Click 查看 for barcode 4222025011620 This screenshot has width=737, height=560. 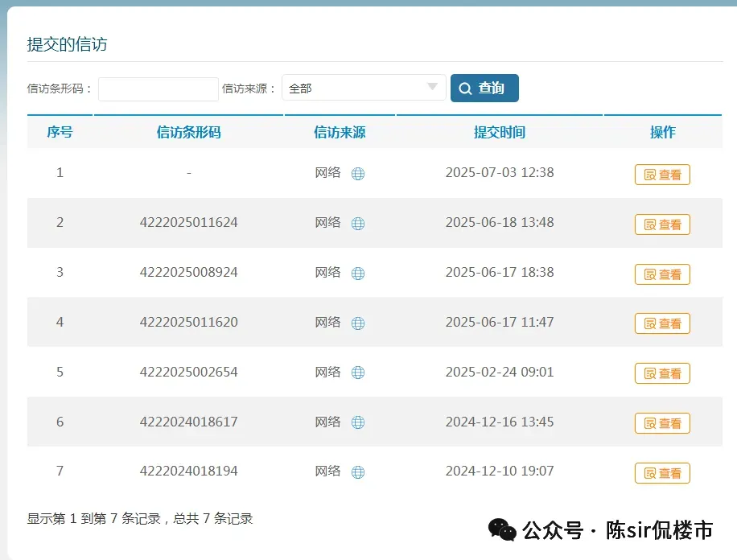662,323
